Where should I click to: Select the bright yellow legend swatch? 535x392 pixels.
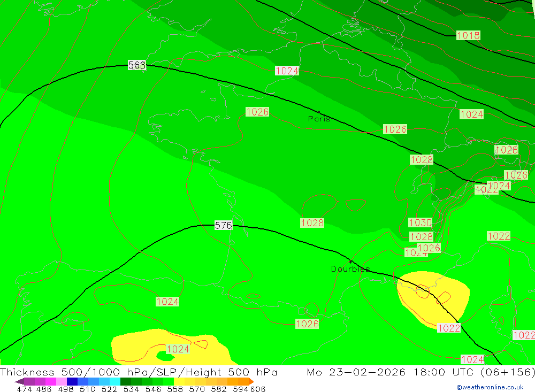coord(179,381)
